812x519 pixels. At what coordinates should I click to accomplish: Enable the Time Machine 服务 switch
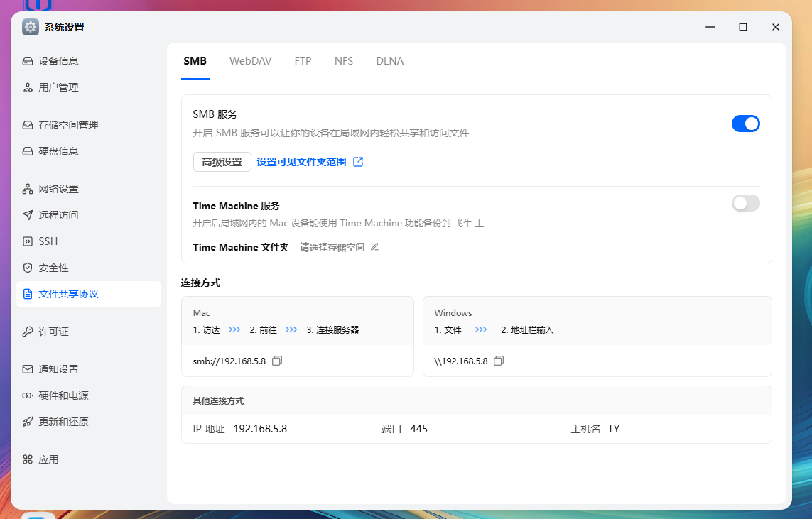[x=745, y=204]
